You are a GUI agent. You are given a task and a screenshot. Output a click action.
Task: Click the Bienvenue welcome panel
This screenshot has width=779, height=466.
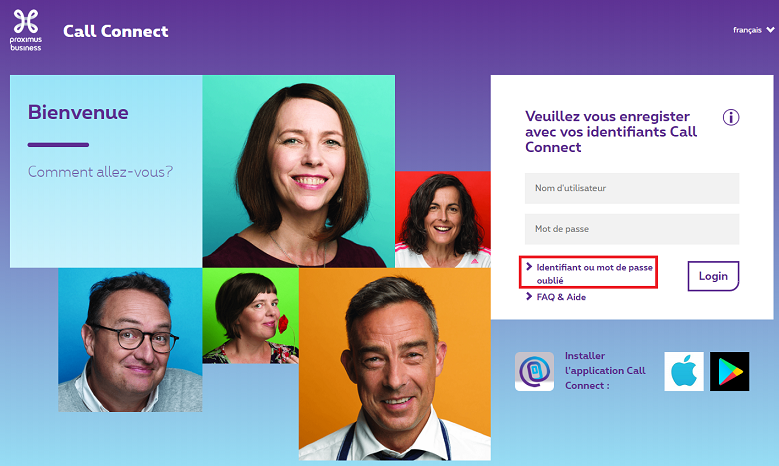click(x=105, y=170)
